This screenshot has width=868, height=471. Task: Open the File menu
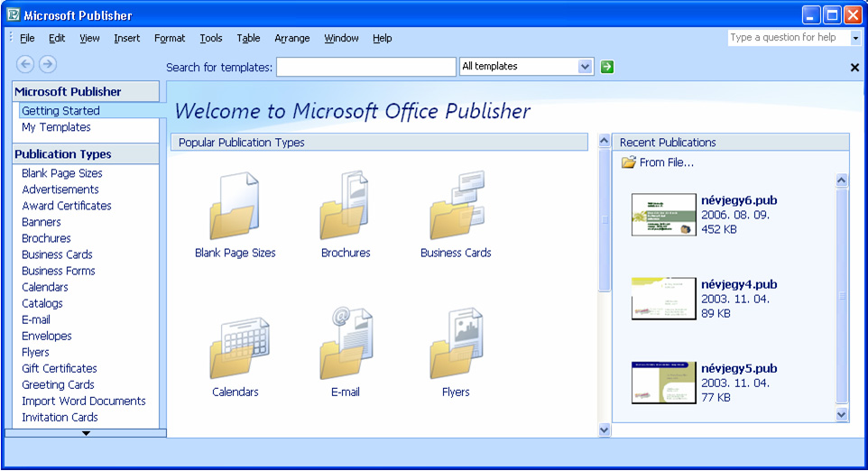pyautogui.click(x=27, y=38)
